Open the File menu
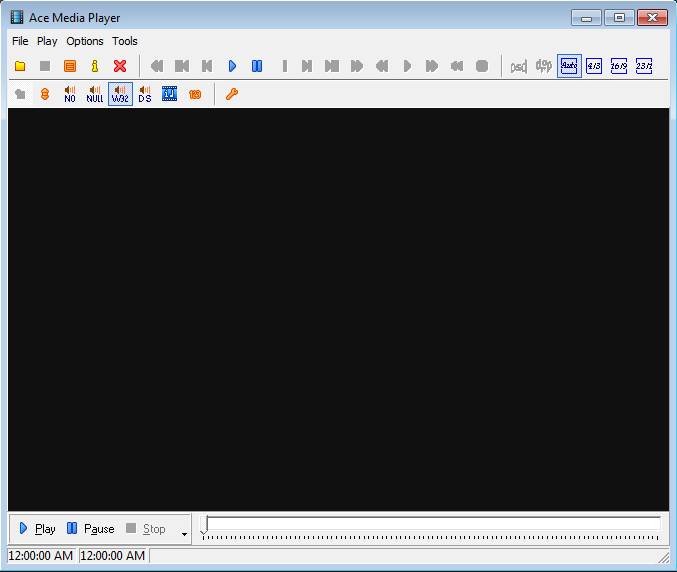677x572 pixels. click(x=20, y=41)
